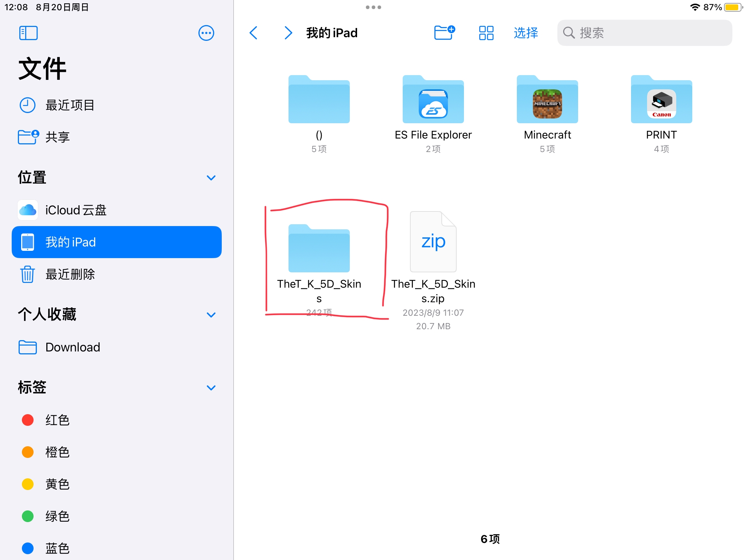Switch view with the grid icon
Screen dimensions: 747x560
coord(486,33)
